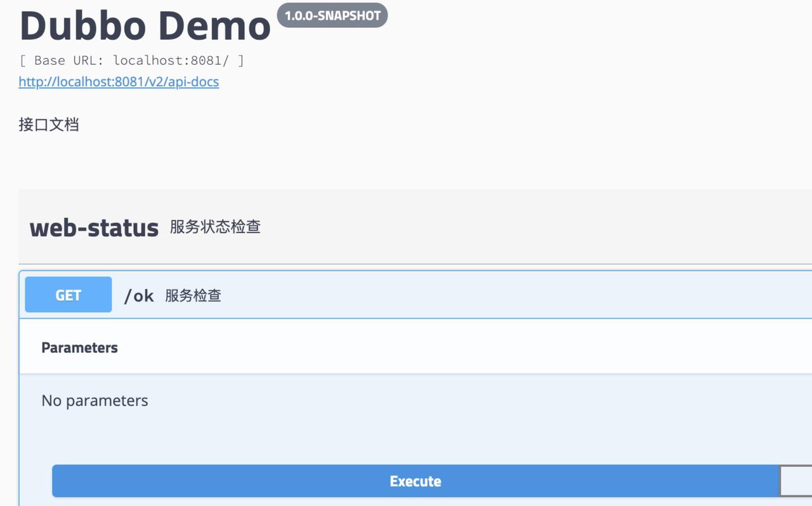Click the /ok endpoint path
This screenshot has width=812, height=506.
(x=139, y=296)
